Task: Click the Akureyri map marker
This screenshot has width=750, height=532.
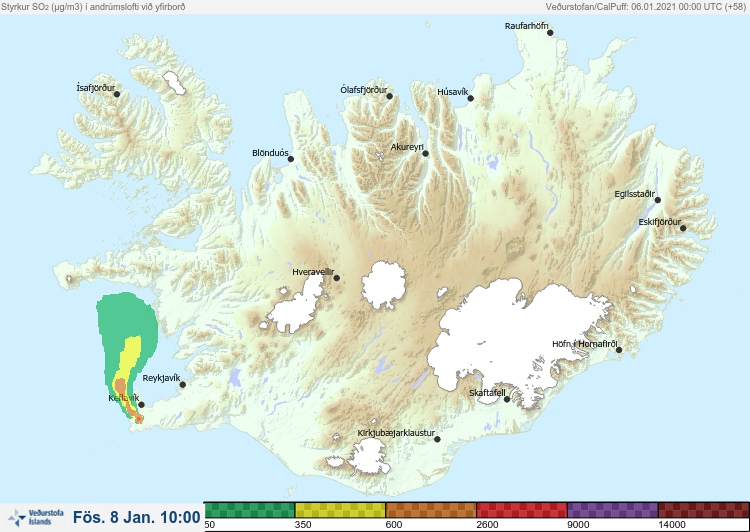Action: [425, 154]
